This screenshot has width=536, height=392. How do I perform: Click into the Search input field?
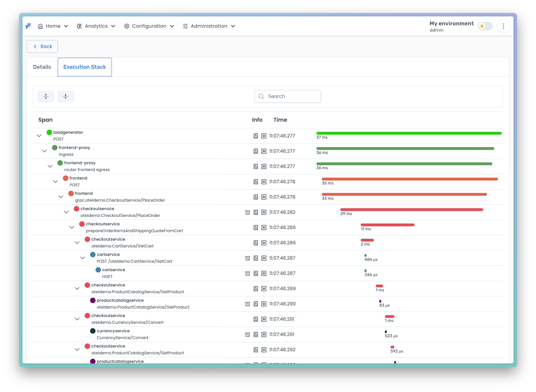click(x=292, y=96)
